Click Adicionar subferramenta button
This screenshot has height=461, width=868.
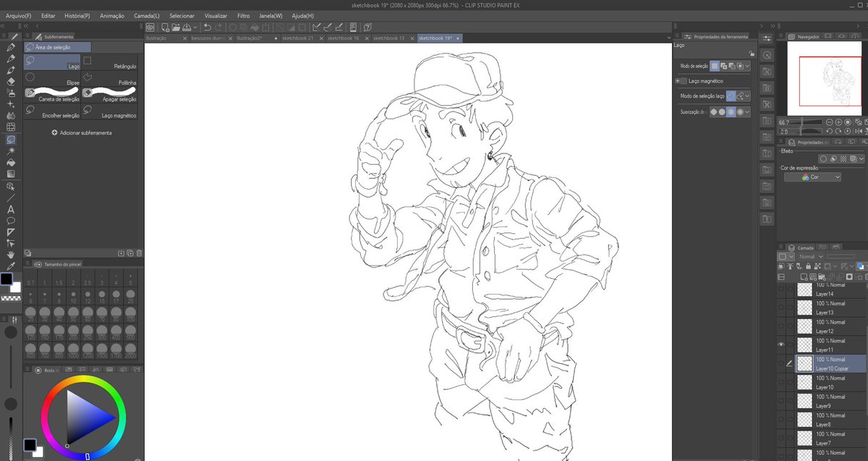[81, 133]
